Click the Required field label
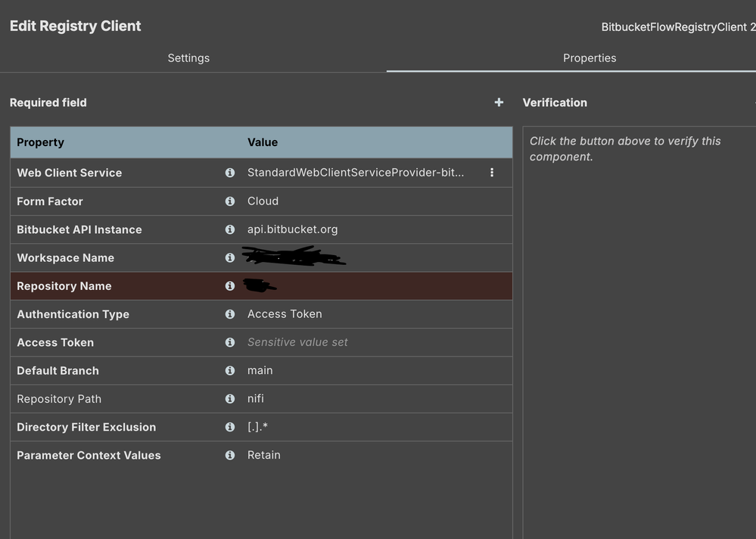Screen dimensions: 756x539 [48, 103]
